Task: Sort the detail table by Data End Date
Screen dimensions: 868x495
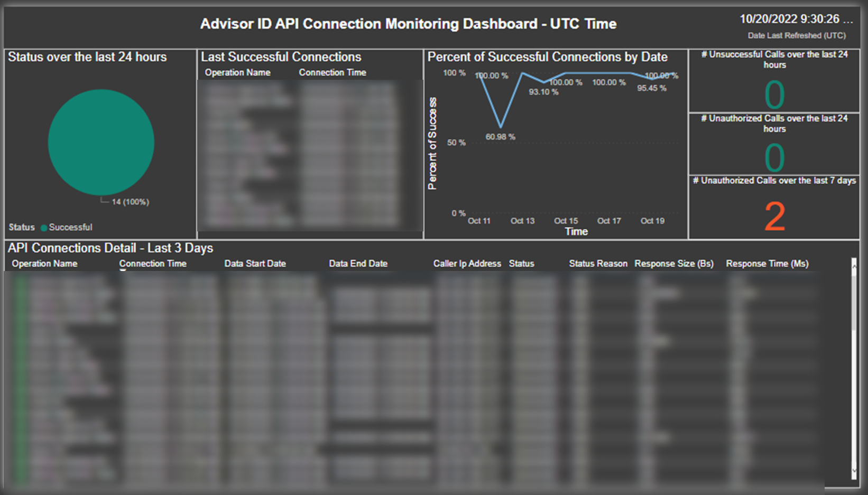Action: [358, 263]
